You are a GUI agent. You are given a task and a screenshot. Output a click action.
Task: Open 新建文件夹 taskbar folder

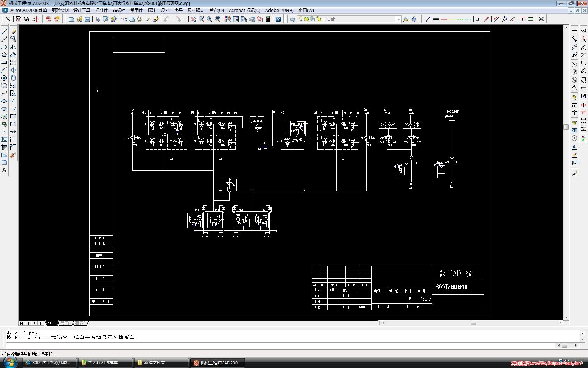tap(161, 363)
